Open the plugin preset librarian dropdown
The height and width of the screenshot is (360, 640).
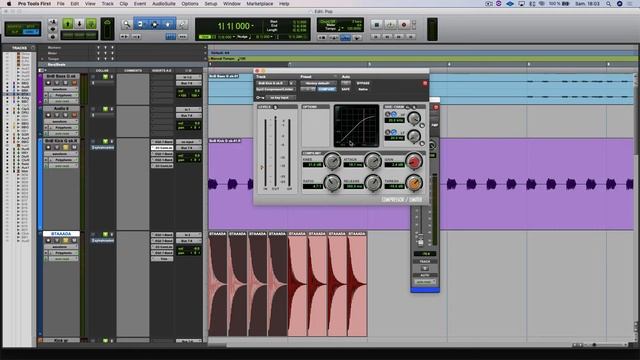318,83
